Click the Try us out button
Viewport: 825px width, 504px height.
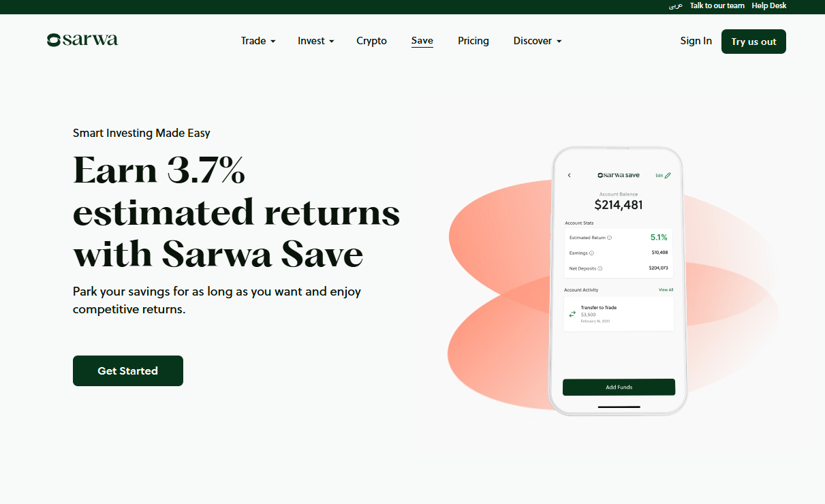(753, 42)
